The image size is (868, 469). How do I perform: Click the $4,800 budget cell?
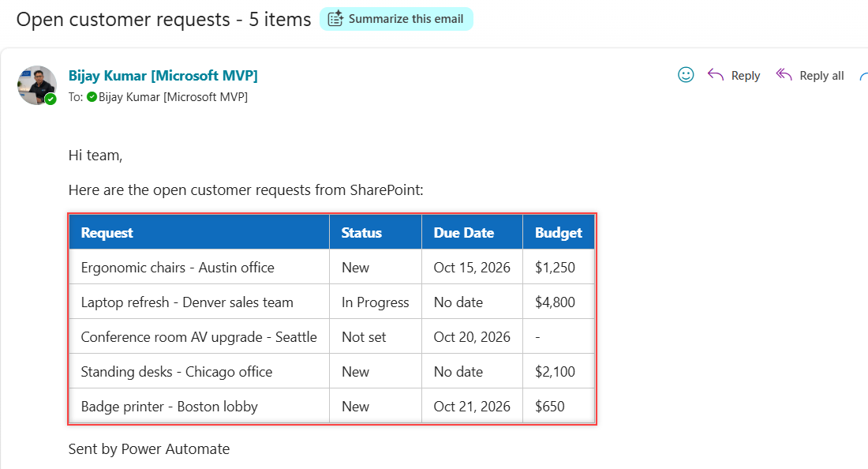(559, 302)
